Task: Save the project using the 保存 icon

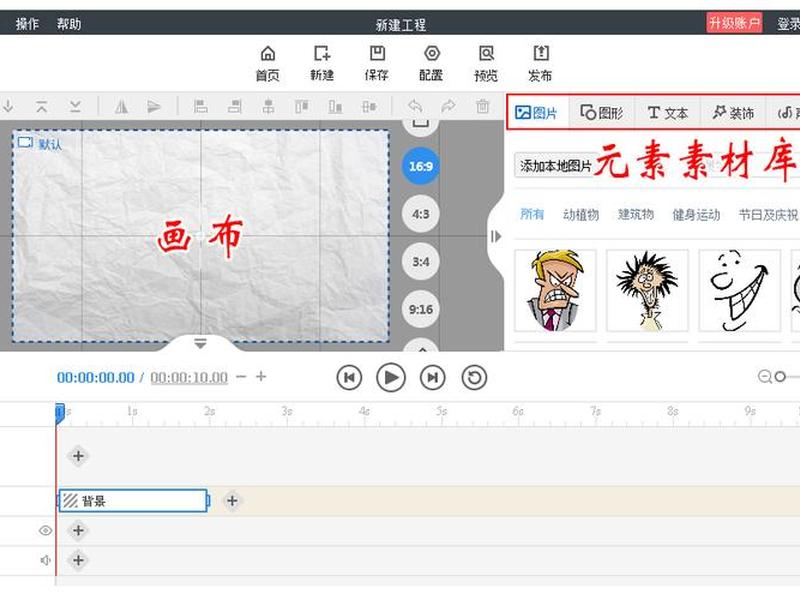Action: 377,63
